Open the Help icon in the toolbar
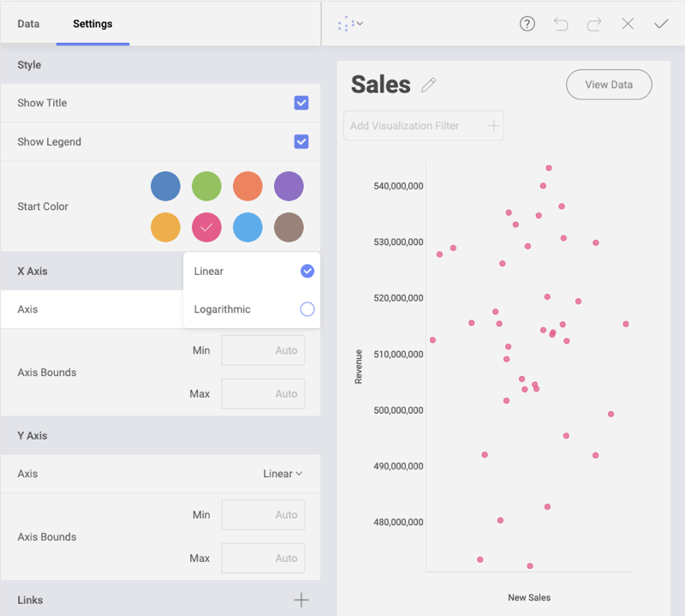 [x=527, y=24]
